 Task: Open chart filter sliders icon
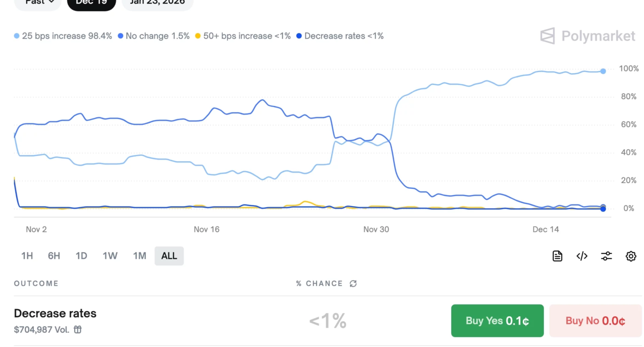(606, 256)
